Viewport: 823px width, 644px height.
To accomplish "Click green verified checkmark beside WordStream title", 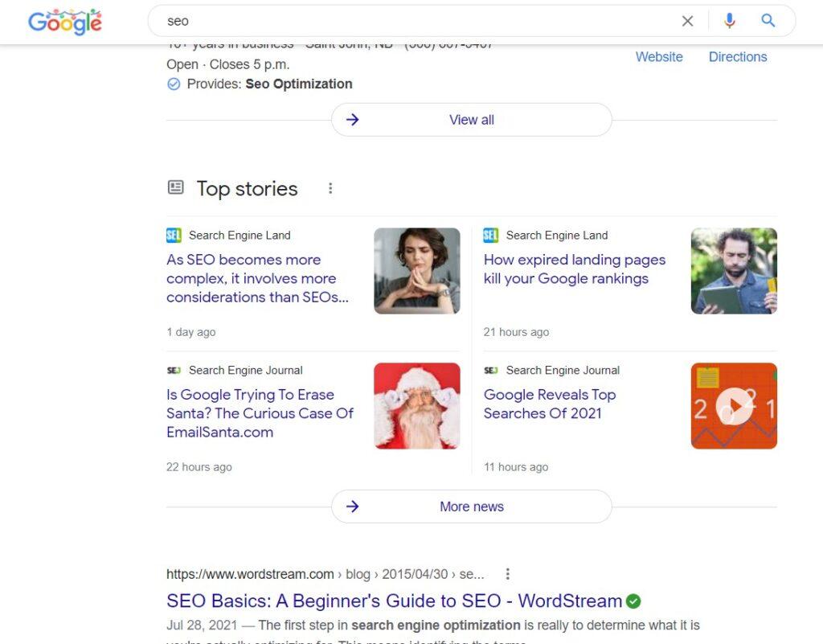I will tap(633, 601).
